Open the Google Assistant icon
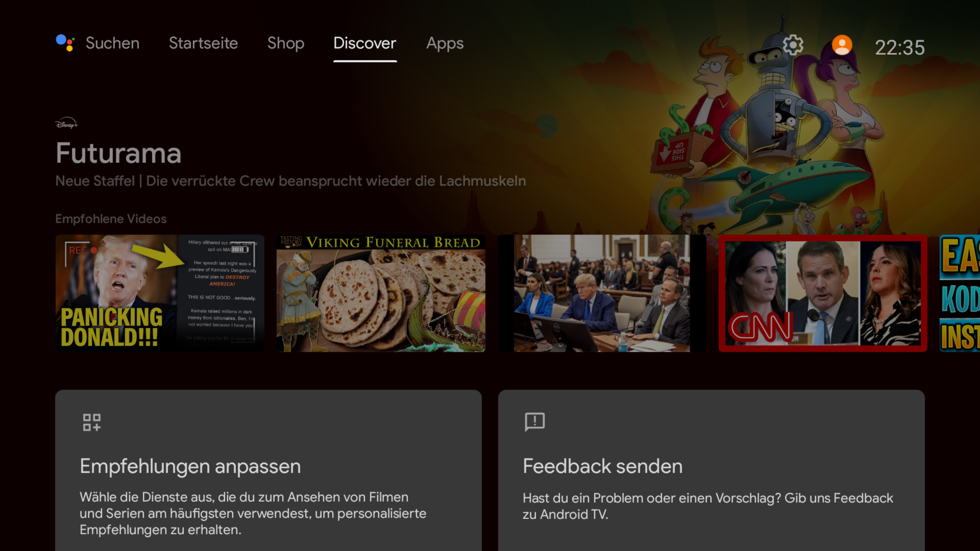This screenshot has width=980, height=551. pos(65,43)
